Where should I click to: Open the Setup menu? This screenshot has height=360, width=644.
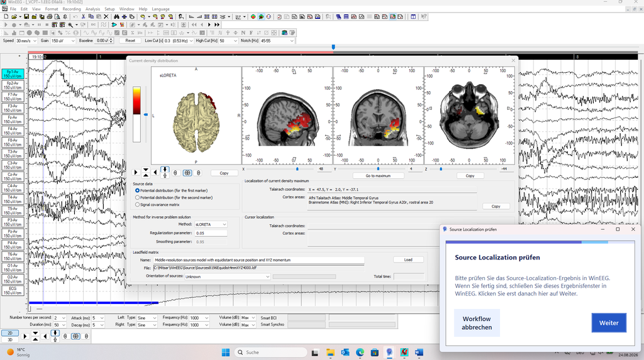[109, 9]
